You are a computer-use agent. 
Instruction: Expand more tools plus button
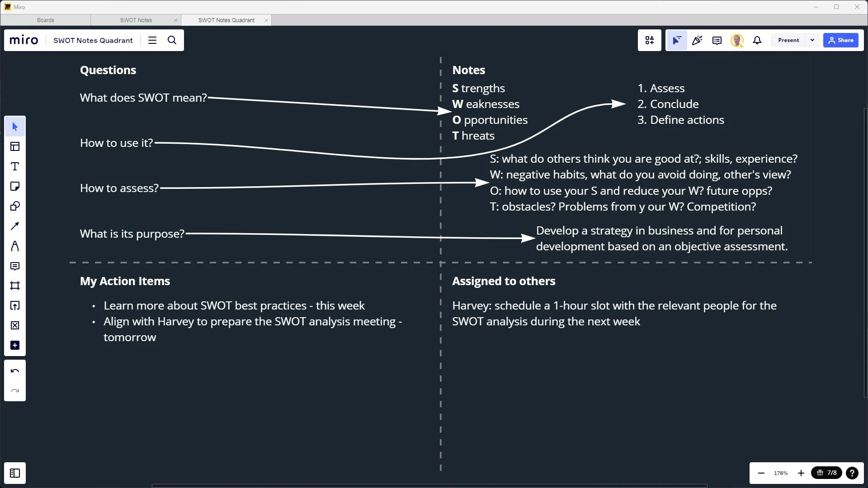coord(15,345)
